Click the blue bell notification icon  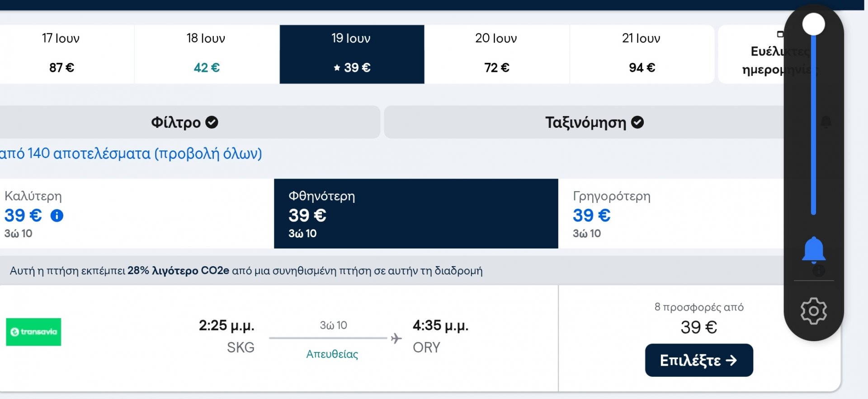tap(814, 250)
